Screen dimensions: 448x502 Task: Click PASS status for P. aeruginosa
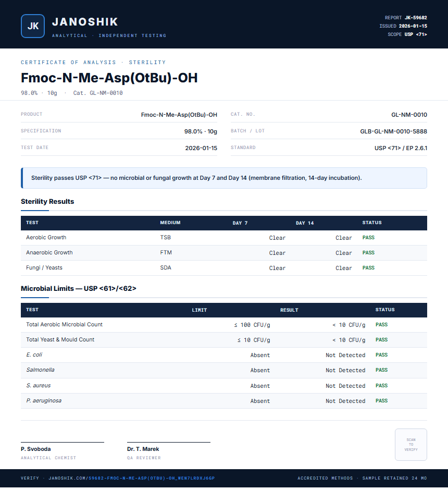tap(381, 400)
